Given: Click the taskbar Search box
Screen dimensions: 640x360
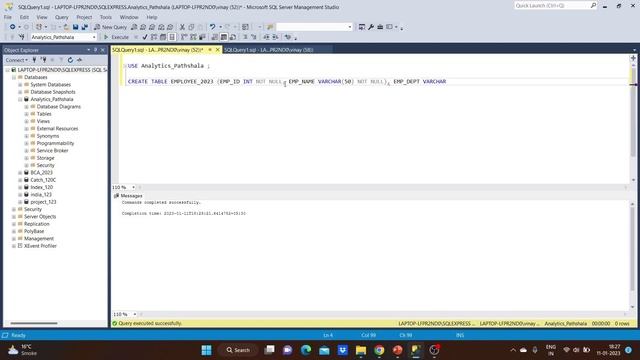Looking at the screenshot, I should [x=238, y=350].
